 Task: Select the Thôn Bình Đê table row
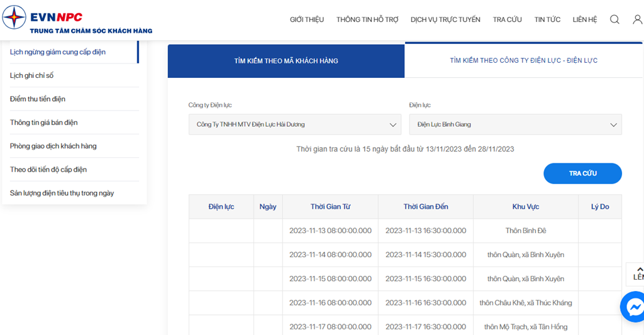405,231
